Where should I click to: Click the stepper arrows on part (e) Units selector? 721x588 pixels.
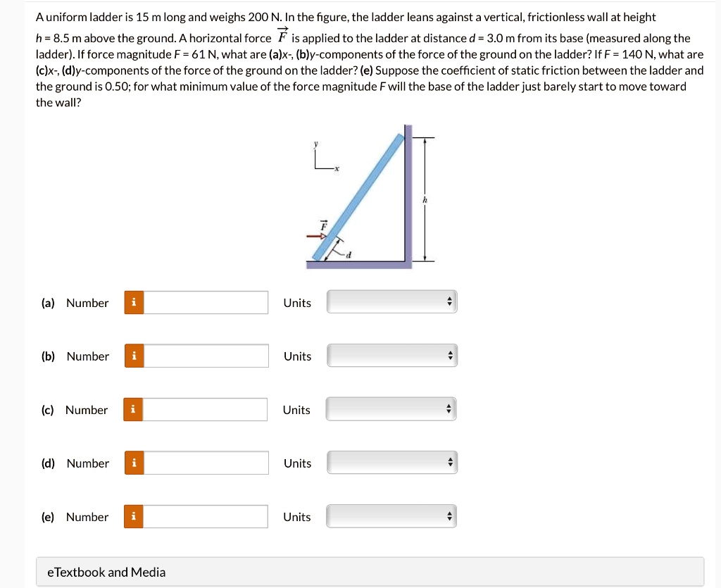click(449, 515)
